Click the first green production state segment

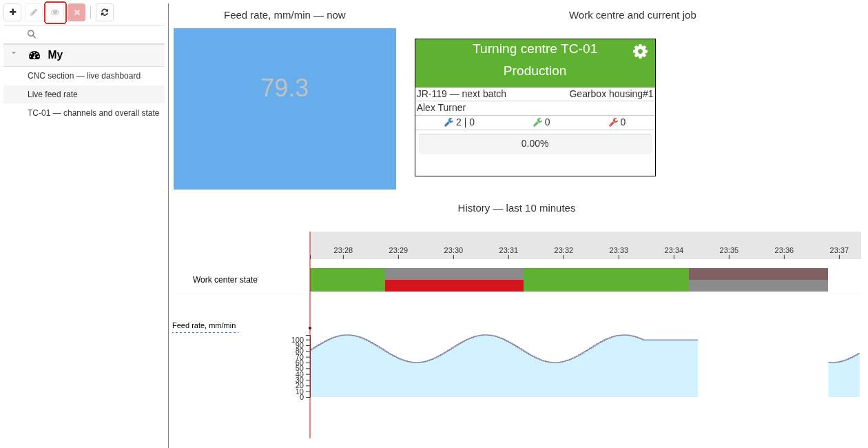pos(348,280)
